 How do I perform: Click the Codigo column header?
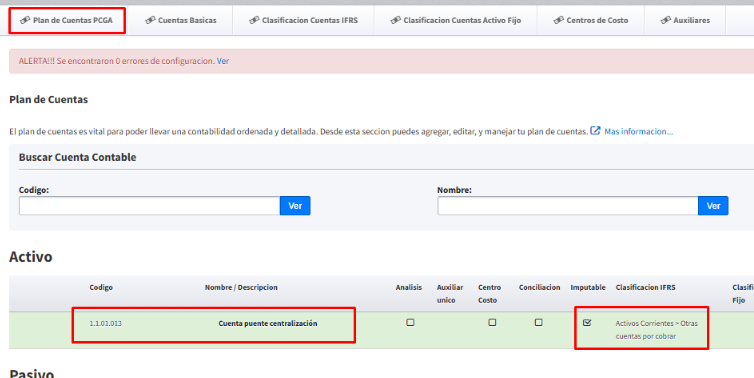point(101,288)
